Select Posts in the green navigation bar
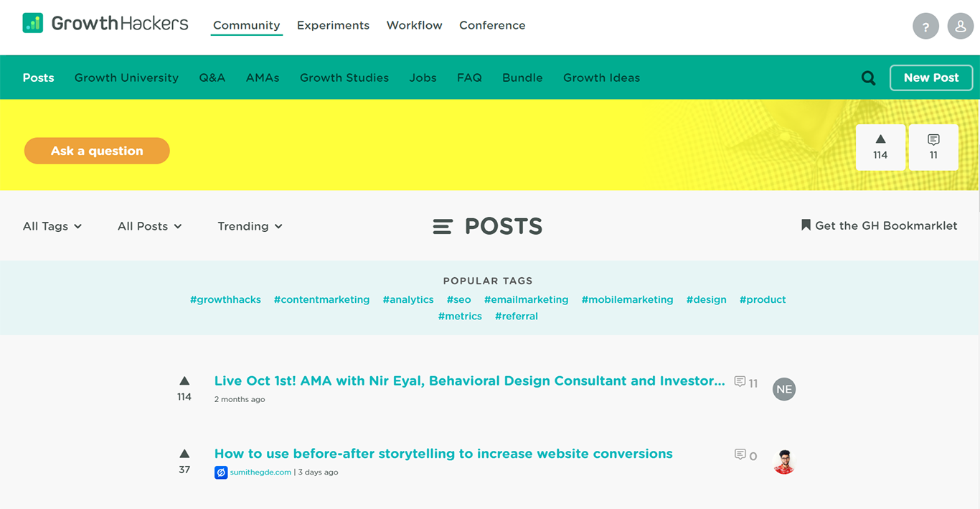Screen dimensions: 980x509 tap(38, 78)
